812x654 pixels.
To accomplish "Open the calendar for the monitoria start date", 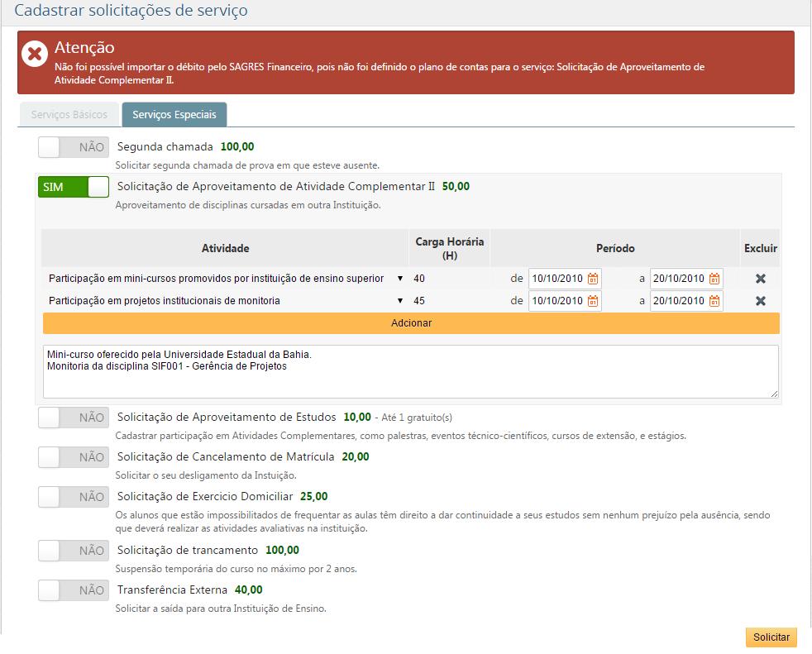I will pyautogui.click(x=592, y=301).
